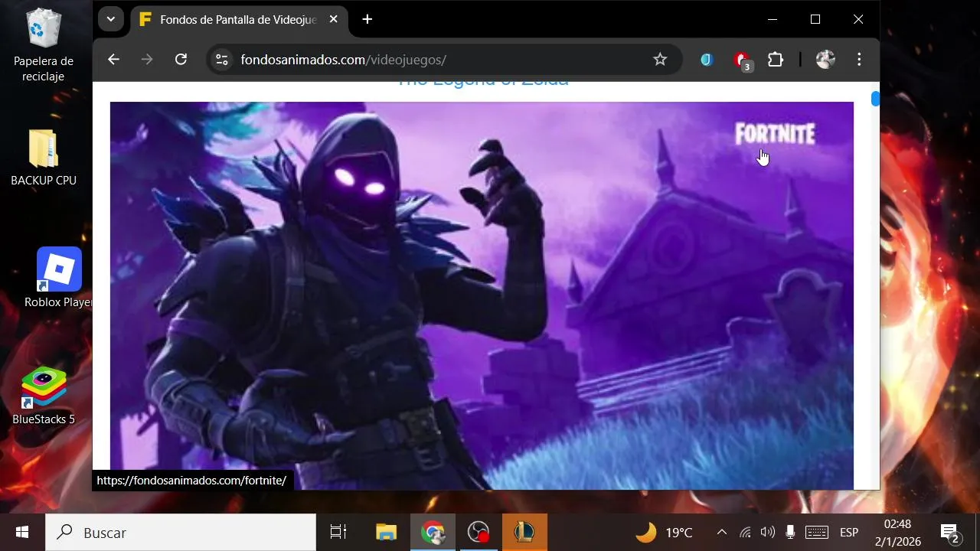Close the Fondos de Pantalla tab

pyautogui.click(x=333, y=19)
